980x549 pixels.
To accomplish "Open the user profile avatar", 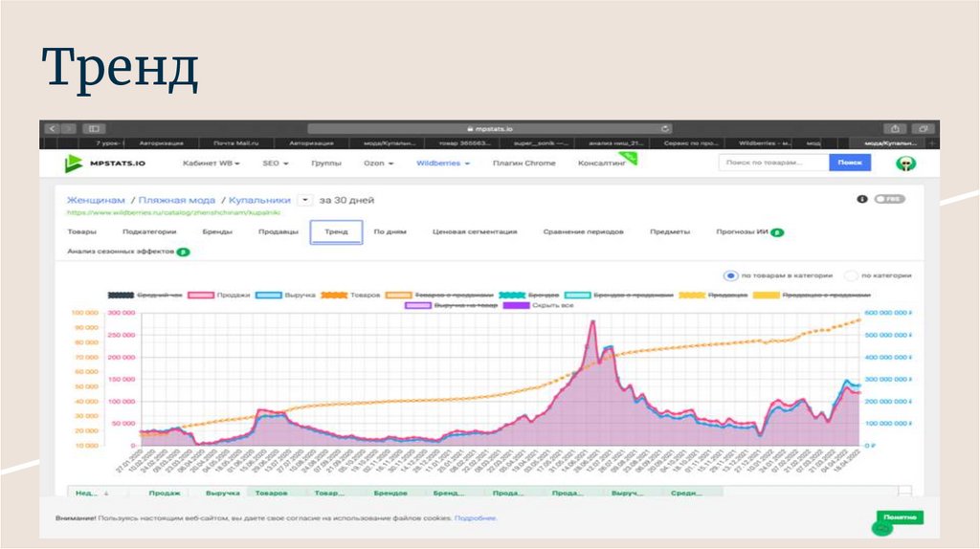I will [902, 164].
